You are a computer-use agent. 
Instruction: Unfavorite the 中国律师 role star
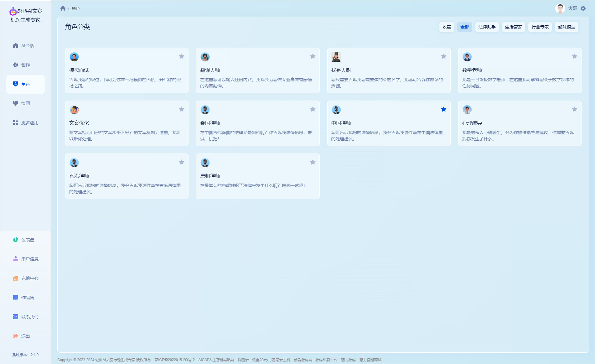[x=443, y=109]
